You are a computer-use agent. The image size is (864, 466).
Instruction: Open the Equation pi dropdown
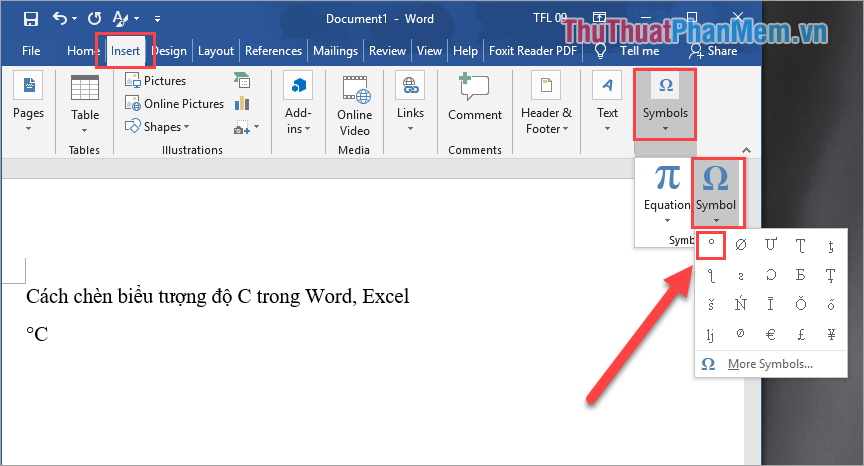click(667, 194)
